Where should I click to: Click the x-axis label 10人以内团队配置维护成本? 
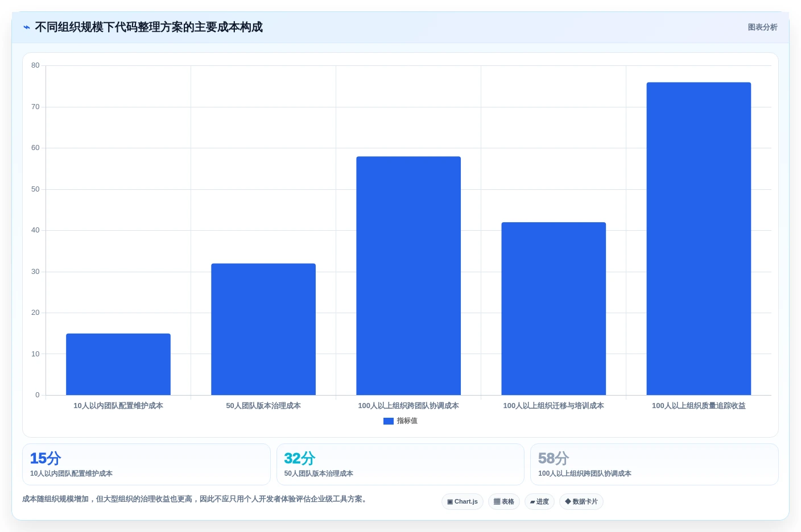click(x=118, y=406)
